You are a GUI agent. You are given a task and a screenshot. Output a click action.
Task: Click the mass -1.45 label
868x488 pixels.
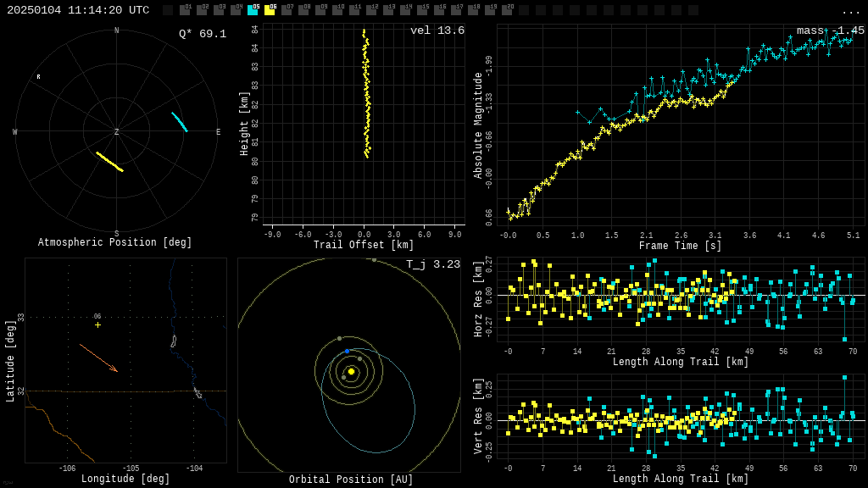[830, 30]
